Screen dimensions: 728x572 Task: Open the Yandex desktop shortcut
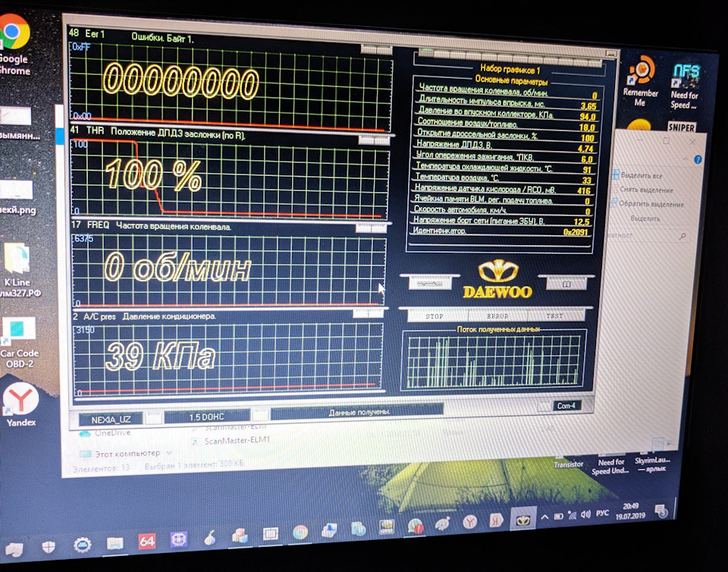pyautogui.click(x=21, y=405)
